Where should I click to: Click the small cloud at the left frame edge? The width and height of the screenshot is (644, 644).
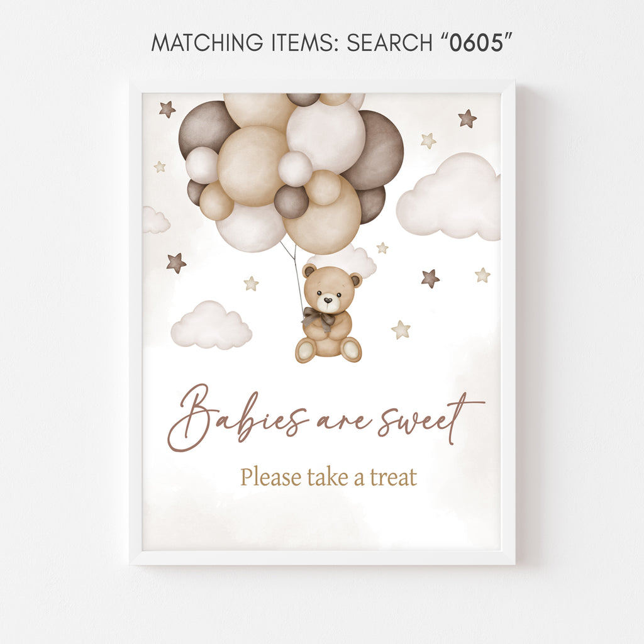[x=156, y=219]
